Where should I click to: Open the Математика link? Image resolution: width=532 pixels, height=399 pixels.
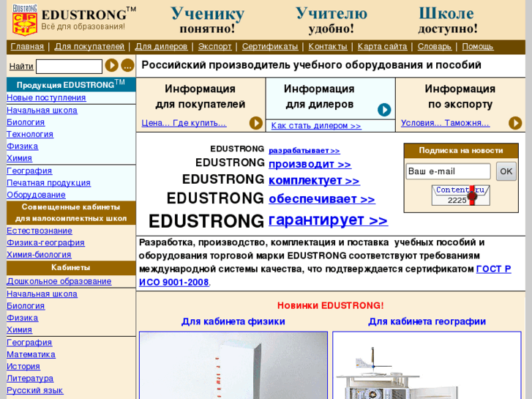point(31,354)
